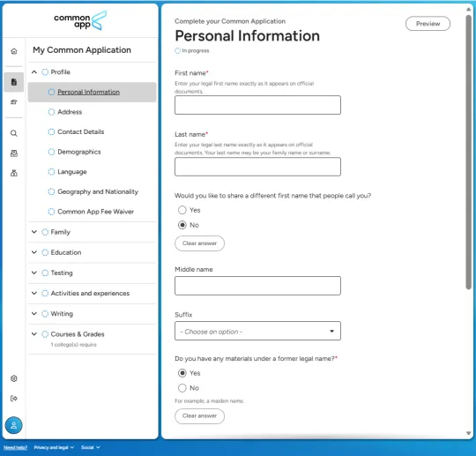The width and height of the screenshot is (476, 456).
Task: Open Geography and Nationality
Action: tap(98, 191)
